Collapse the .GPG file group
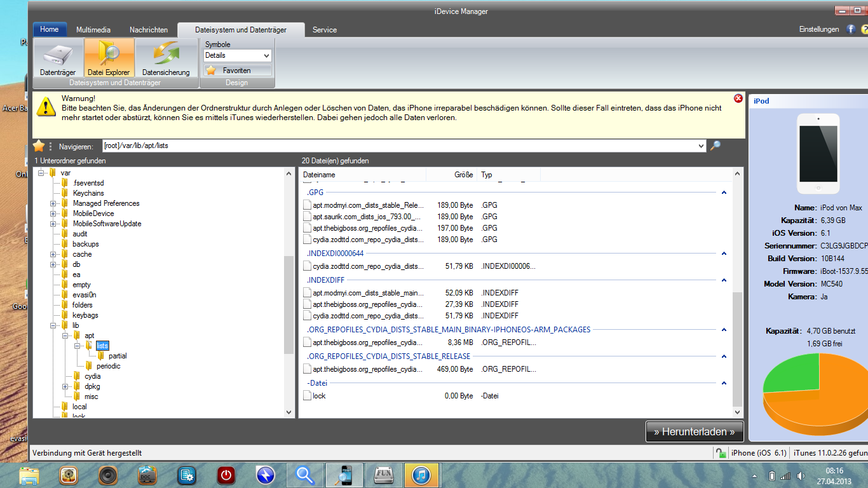 coord(724,192)
